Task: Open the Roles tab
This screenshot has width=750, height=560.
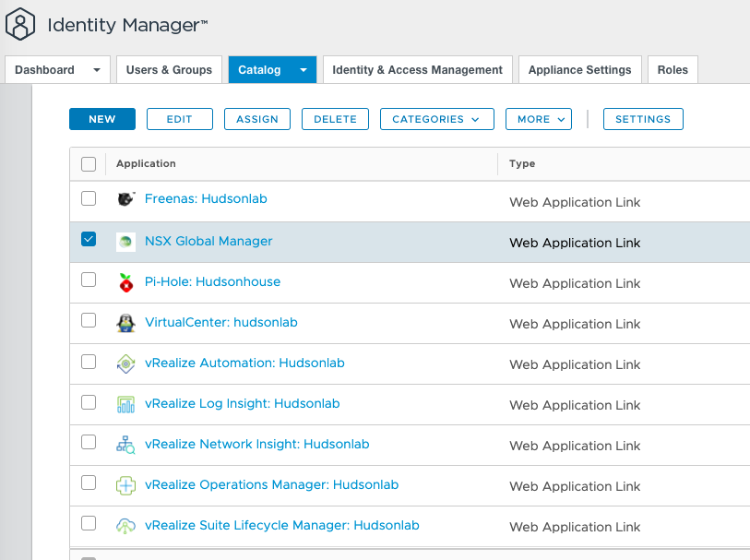Action: pos(673,70)
